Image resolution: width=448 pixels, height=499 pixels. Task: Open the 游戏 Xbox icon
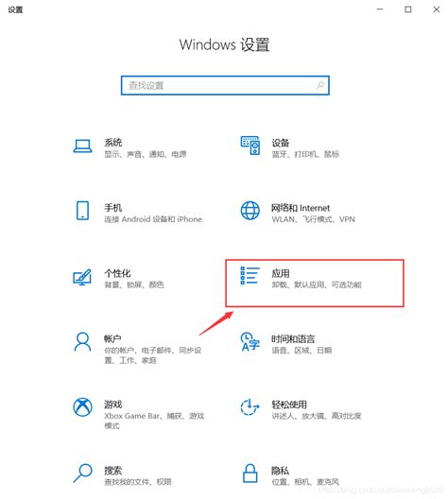(x=83, y=407)
